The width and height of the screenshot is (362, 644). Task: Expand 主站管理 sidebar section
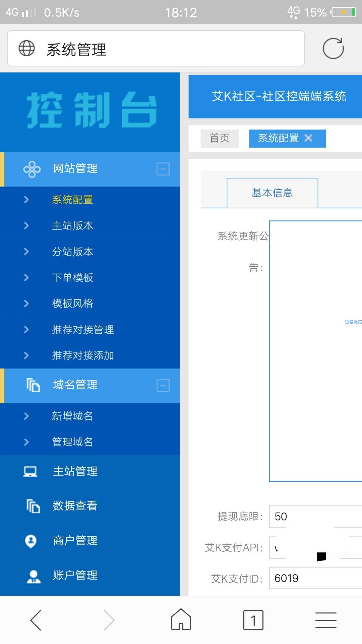[x=90, y=472]
